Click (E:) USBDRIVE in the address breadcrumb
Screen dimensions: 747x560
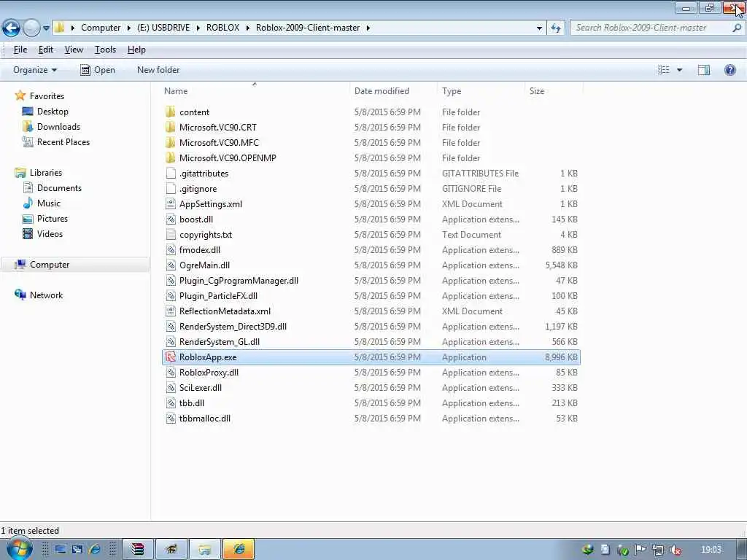coord(163,28)
